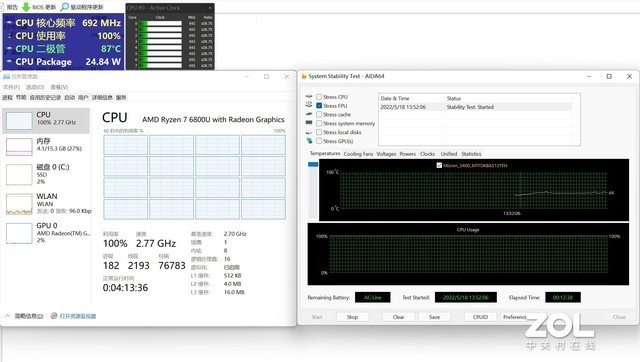Switch to the 服务 tab
Screen dimensions: 640x362
click(121, 97)
